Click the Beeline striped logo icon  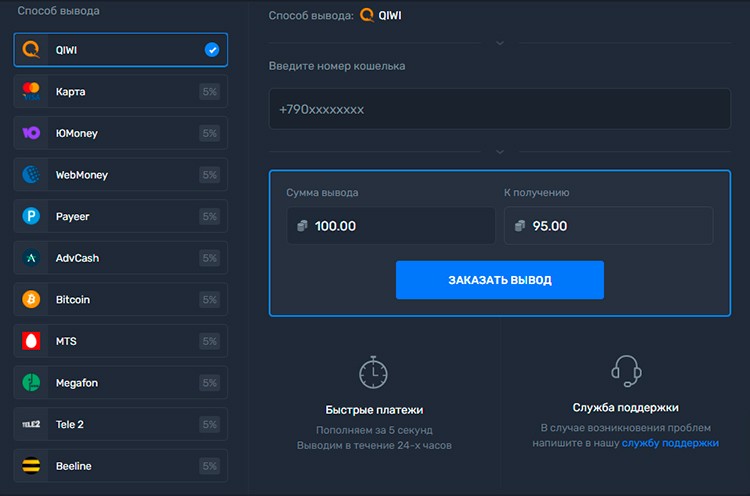[x=31, y=466]
